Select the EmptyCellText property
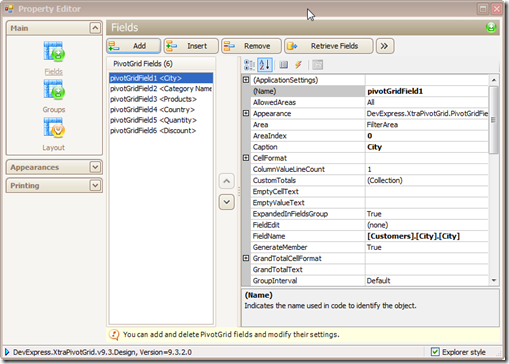This screenshot has width=509, height=364. pos(369,191)
